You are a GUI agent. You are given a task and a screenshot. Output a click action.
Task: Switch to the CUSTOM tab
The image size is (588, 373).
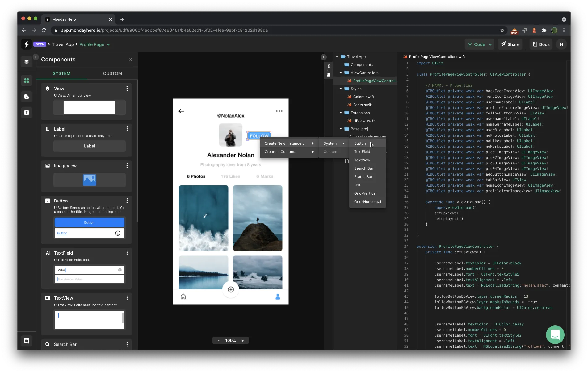(x=112, y=73)
